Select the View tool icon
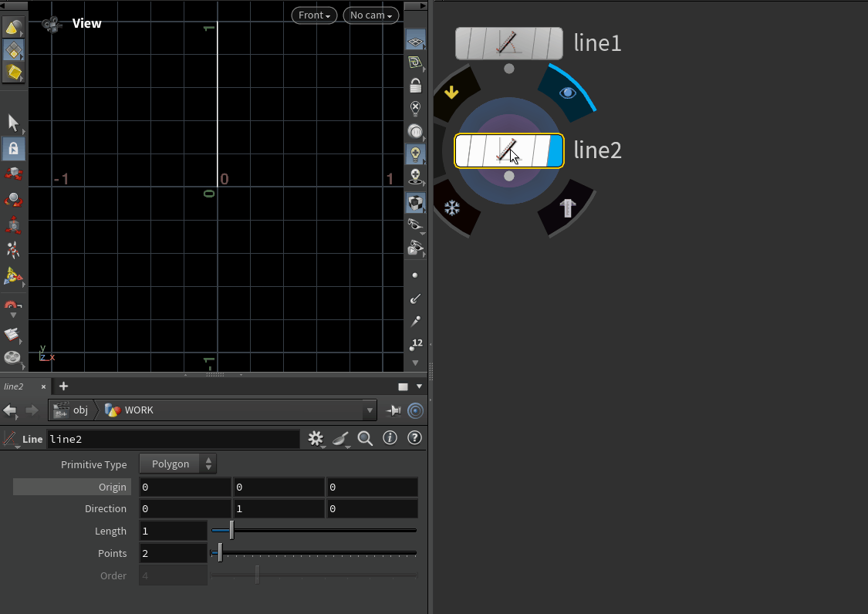This screenshot has width=868, height=614. (x=12, y=334)
